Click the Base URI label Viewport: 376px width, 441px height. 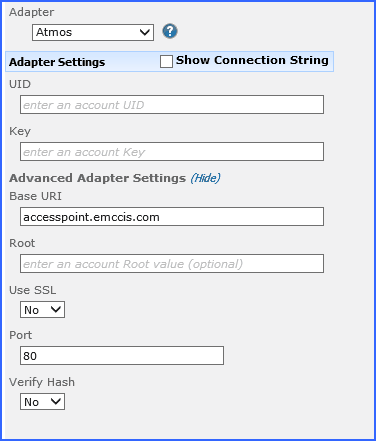tap(35, 196)
